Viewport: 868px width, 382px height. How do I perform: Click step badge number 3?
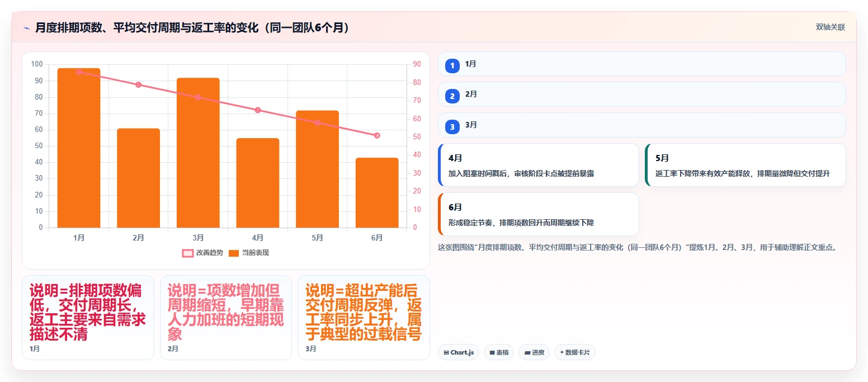[x=452, y=127]
